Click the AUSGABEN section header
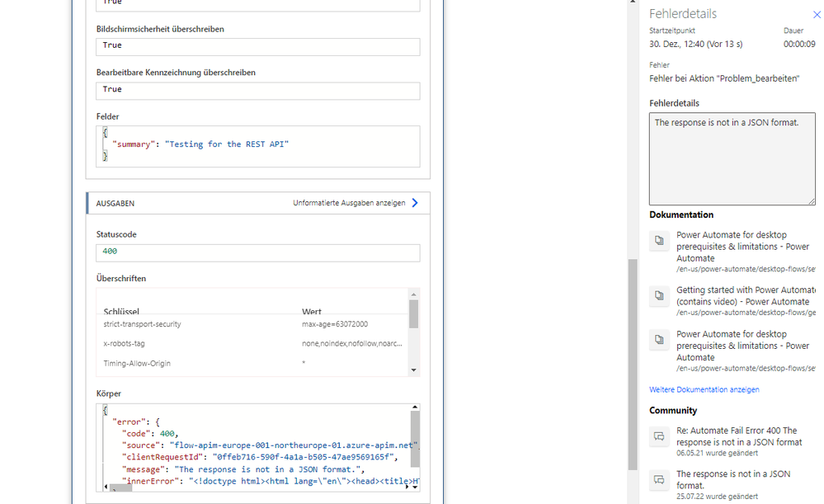 point(258,203)
